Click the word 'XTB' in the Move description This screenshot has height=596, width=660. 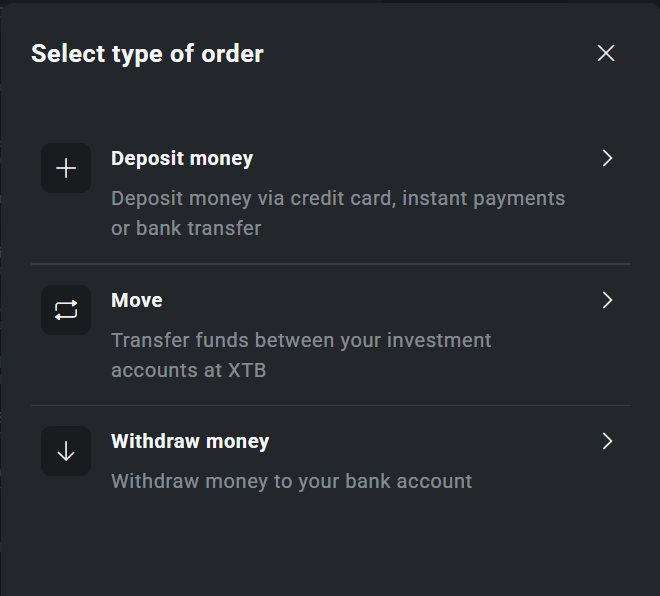(246, 370)
